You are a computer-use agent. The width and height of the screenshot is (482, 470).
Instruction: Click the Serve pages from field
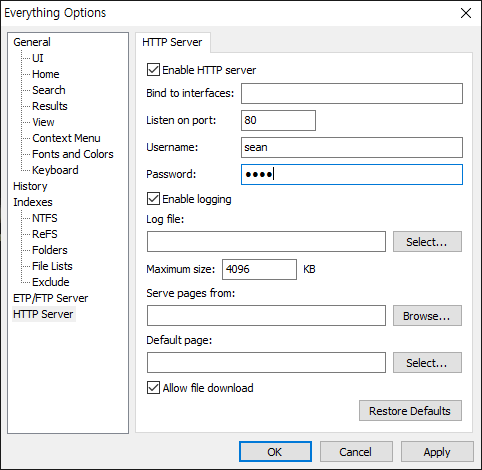click(266, 315)
